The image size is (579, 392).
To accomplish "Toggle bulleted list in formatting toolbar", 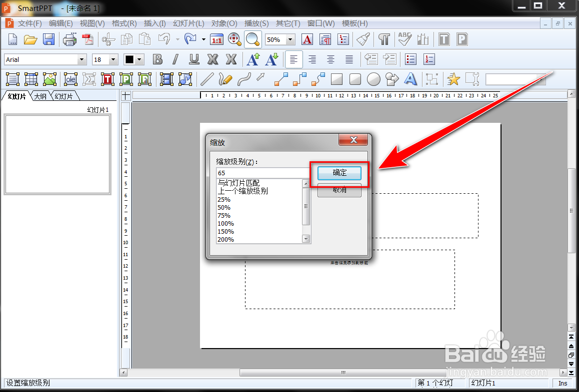I will [410, 59].
